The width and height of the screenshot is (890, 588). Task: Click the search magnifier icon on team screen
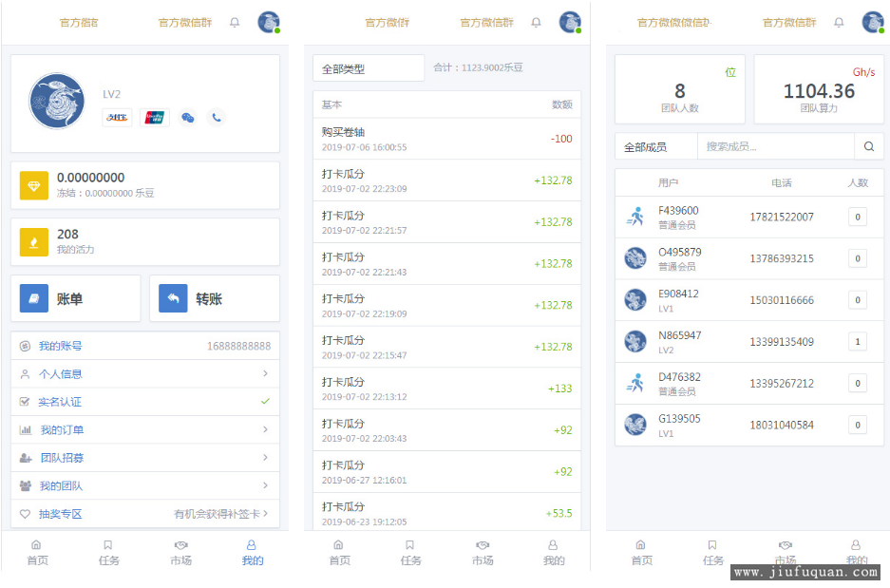click(868, 146)
